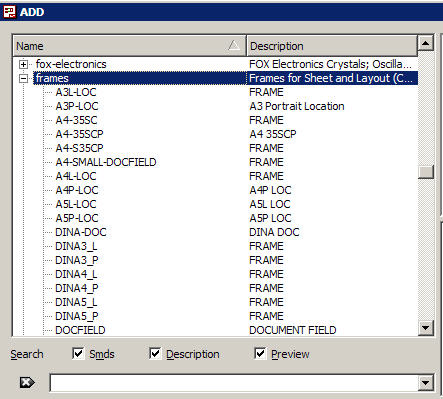
Task: Click the 'A4P LOC' description text
Action: pyautogui.click(x=270, y=190)
